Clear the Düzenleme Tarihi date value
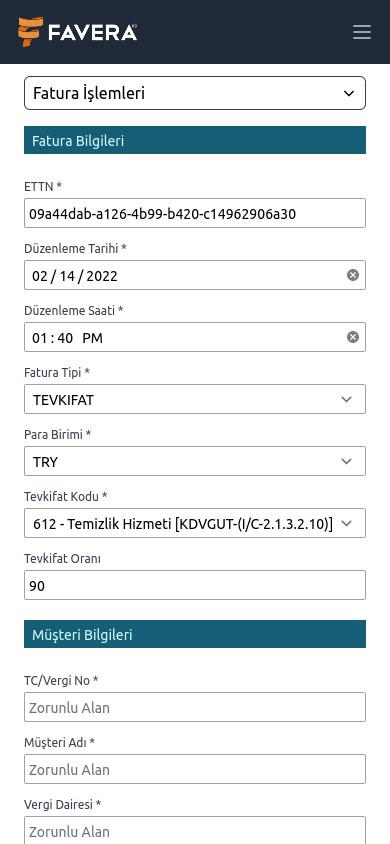The image size is (390, 844). (x=352, y=275)
